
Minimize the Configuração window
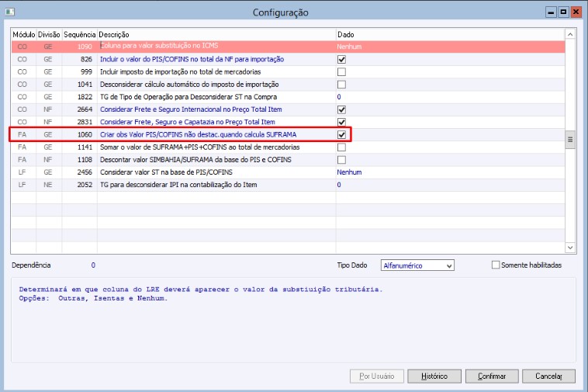551,12
